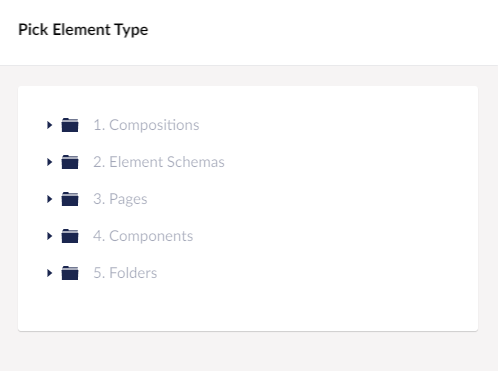Pick the "4. Components" label

(143, 236)
